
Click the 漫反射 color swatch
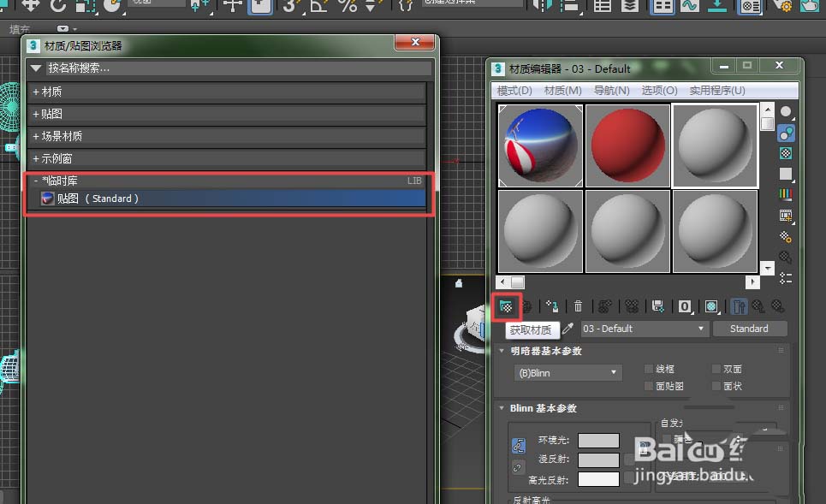(x=598, y=460)
